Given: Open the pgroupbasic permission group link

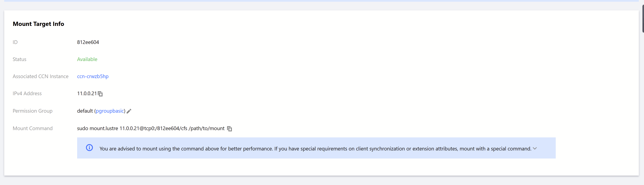Looking at the screenshot, I should [110, 111].
